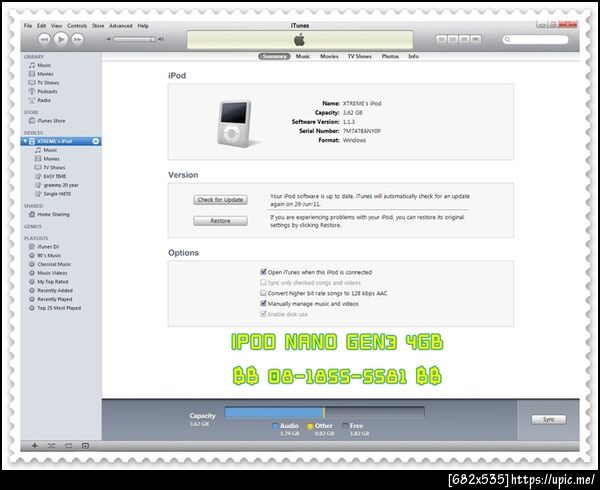Switch to the Photos tab
The width and height of the screenshot is (600, 490).
point(390,56)
